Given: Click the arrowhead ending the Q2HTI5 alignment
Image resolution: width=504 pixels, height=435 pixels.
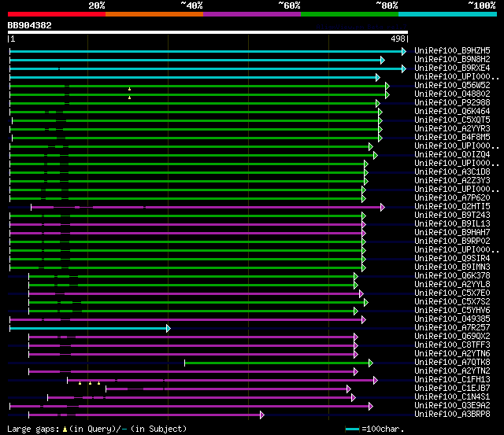Looking at the screenshot, I should [383, 207].
